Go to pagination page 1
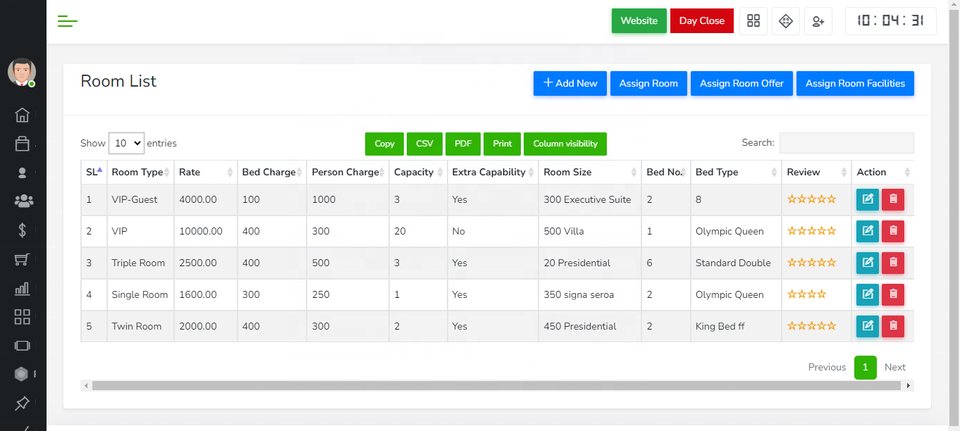The height and width of the screenshot is (431, 960). (x=865, y=367)
